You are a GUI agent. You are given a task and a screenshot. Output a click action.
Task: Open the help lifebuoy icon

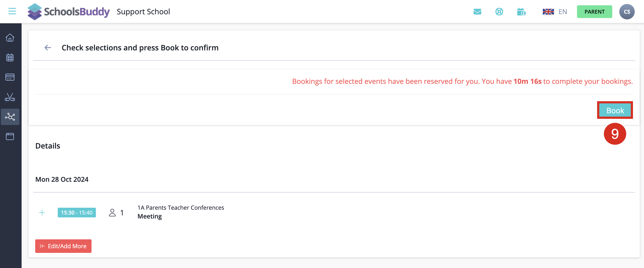pyautogui.click(x=499, y=12)
